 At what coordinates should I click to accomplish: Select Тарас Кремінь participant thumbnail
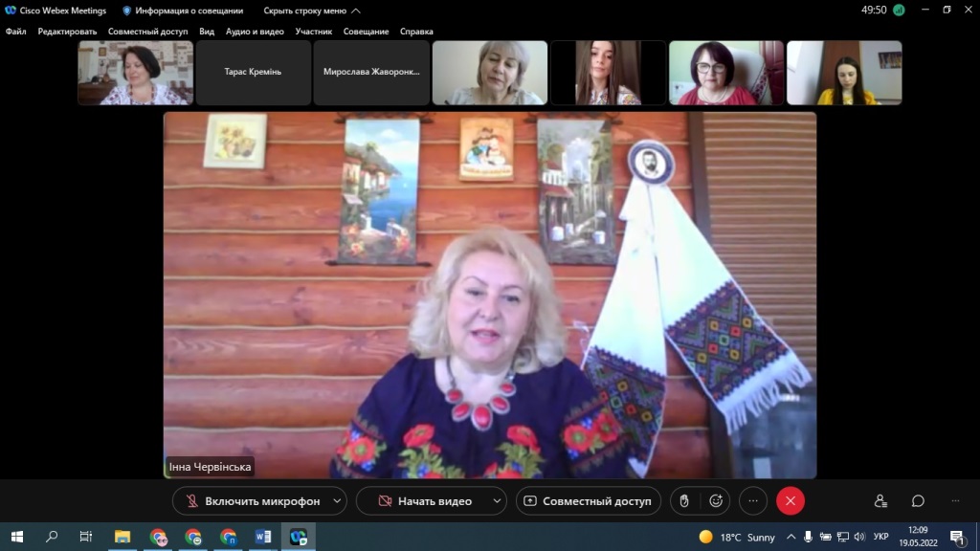253,72
